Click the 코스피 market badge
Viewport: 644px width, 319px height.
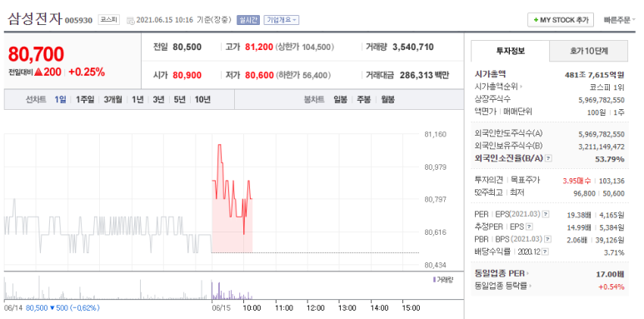pos(109,20)
